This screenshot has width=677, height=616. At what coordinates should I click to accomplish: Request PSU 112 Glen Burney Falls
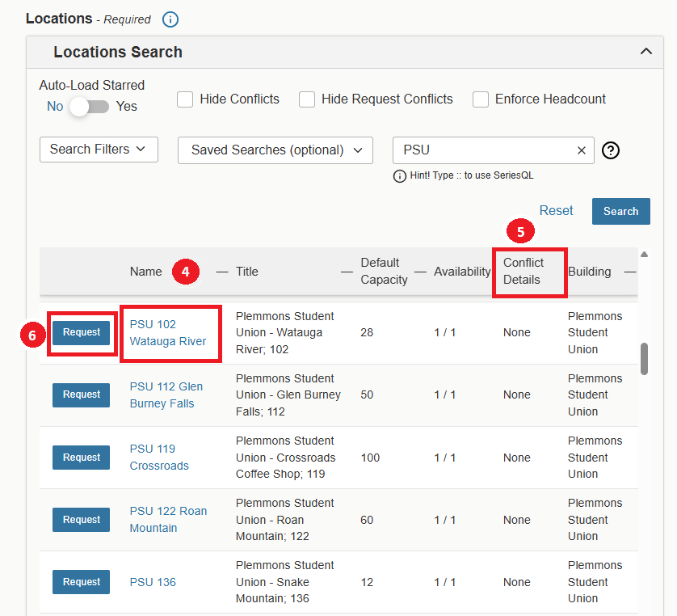[x=81, y=394]
